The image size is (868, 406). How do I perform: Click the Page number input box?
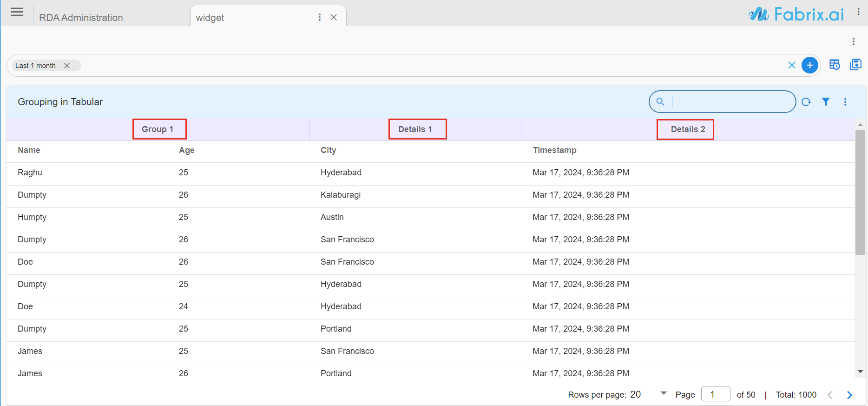(715, 394)
